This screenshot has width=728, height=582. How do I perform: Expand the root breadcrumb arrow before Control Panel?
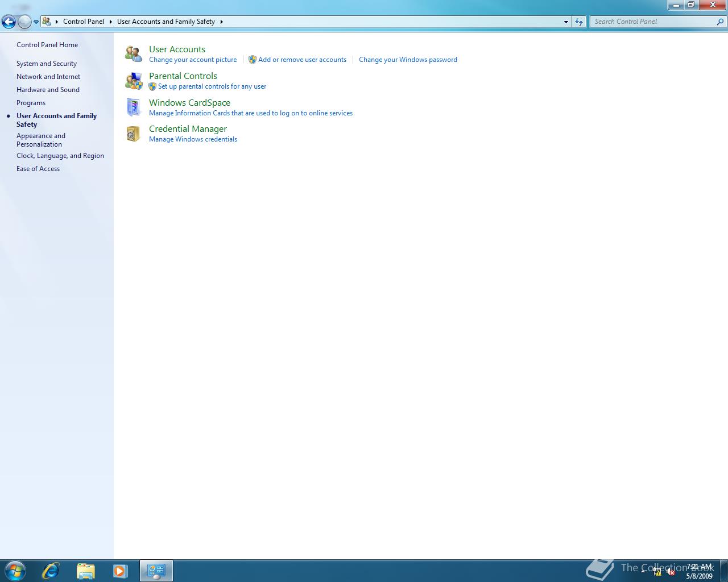[57, 22]
